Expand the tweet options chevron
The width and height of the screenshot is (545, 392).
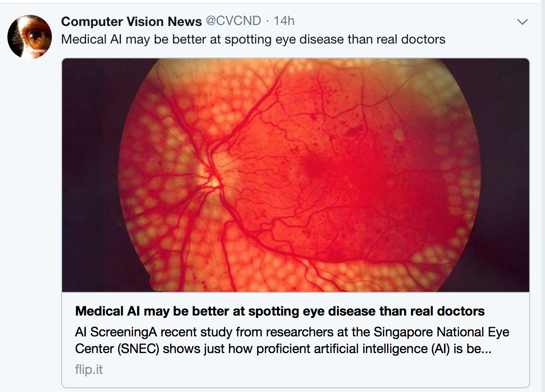(x=522, y=22)
